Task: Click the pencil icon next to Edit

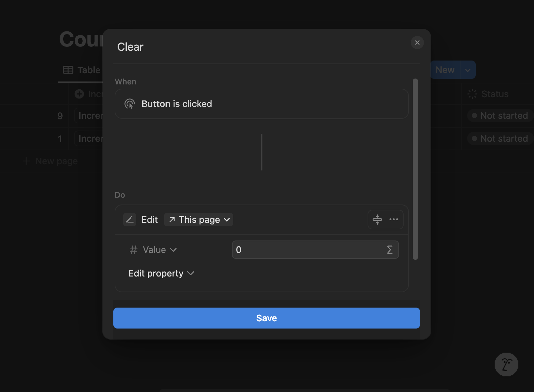Action: coord(130,220)
